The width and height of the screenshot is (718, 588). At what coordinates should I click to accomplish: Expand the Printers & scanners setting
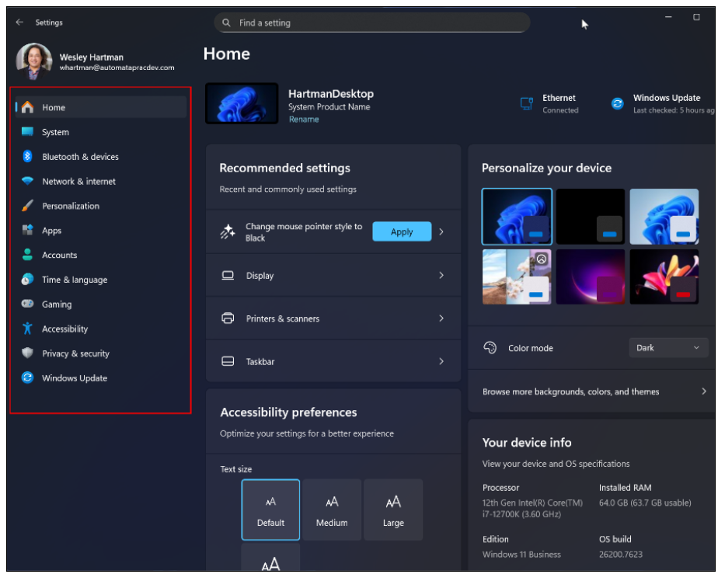[x=333, y=318]
